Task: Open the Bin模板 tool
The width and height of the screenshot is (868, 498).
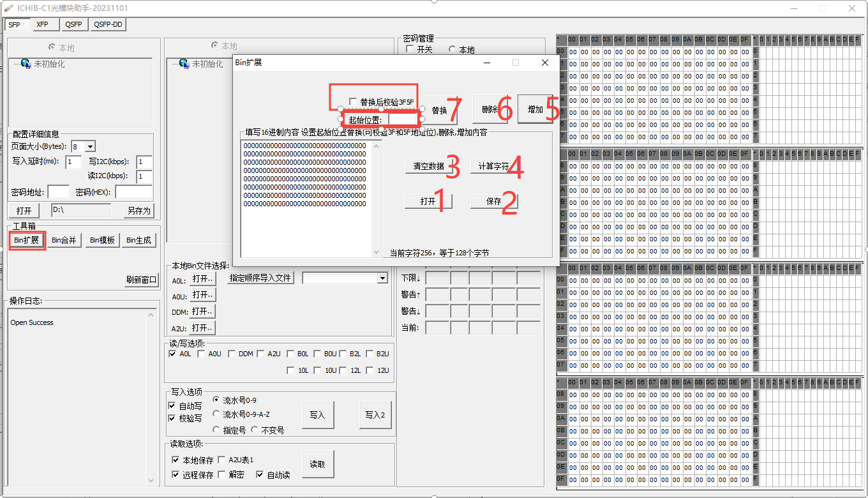Action: [x=101, y=240]
